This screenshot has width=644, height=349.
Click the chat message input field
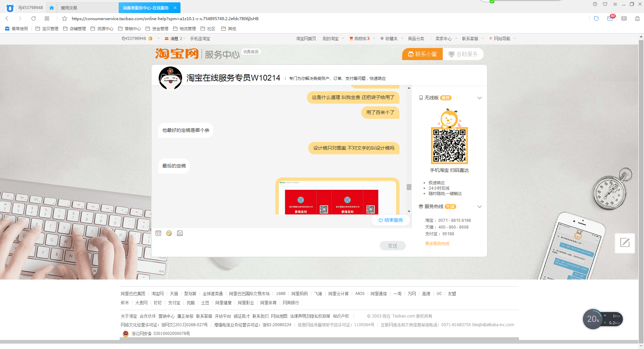265,246
